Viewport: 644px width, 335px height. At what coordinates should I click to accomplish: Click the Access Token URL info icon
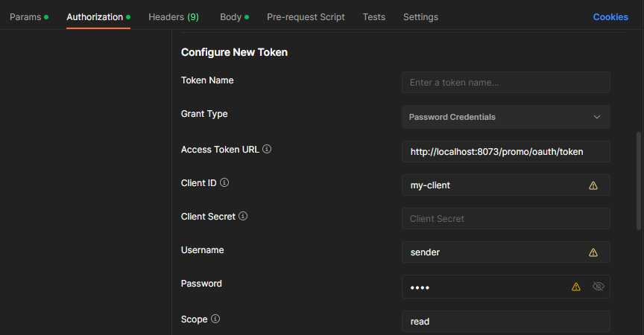pos(267,149)
